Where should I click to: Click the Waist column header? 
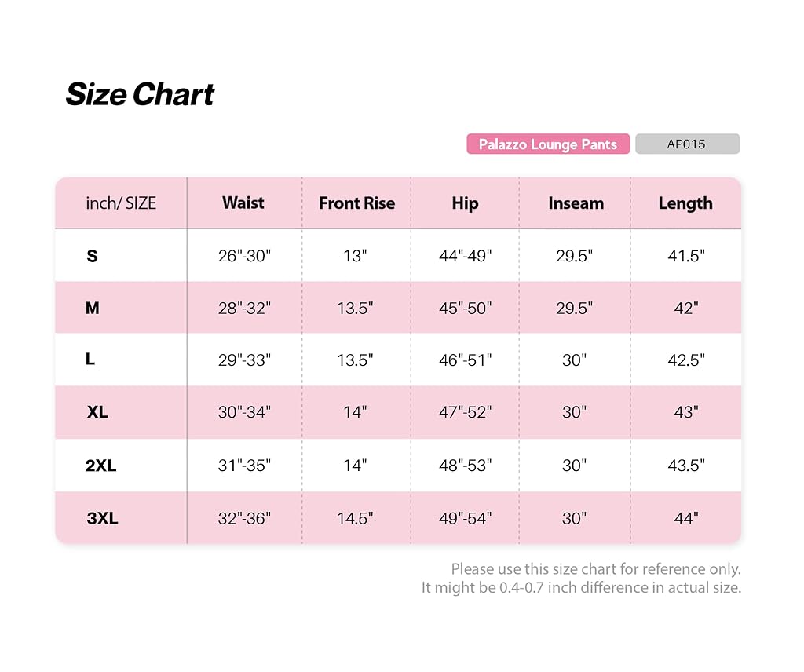(x=243, y=203)
